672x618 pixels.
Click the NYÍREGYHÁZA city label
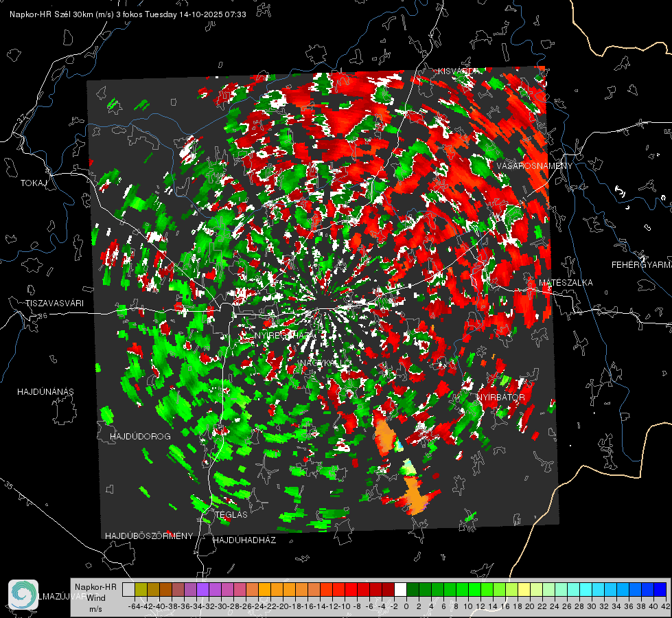pyautogui.click(x=285, y=335)
